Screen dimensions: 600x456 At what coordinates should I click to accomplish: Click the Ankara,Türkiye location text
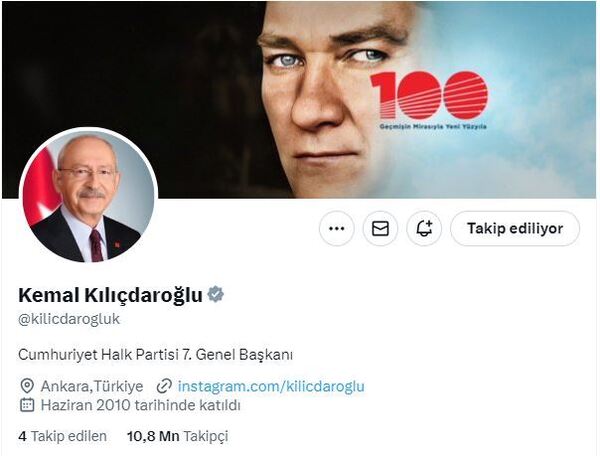[x=92, y=386]
